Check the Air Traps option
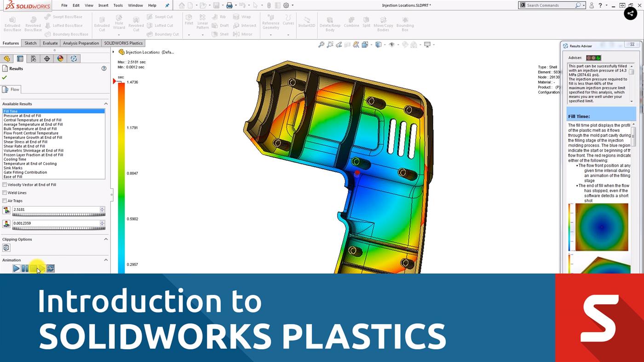This screenshot has height=362, width=644. [5, 201]
